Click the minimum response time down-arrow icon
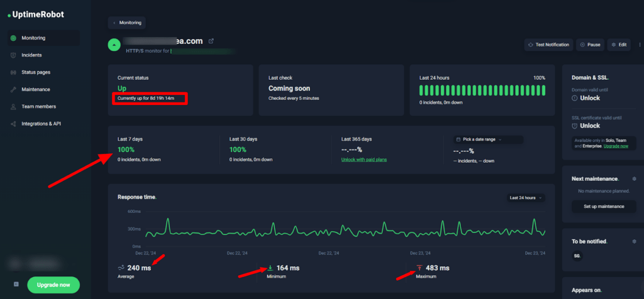 point(270,268)
